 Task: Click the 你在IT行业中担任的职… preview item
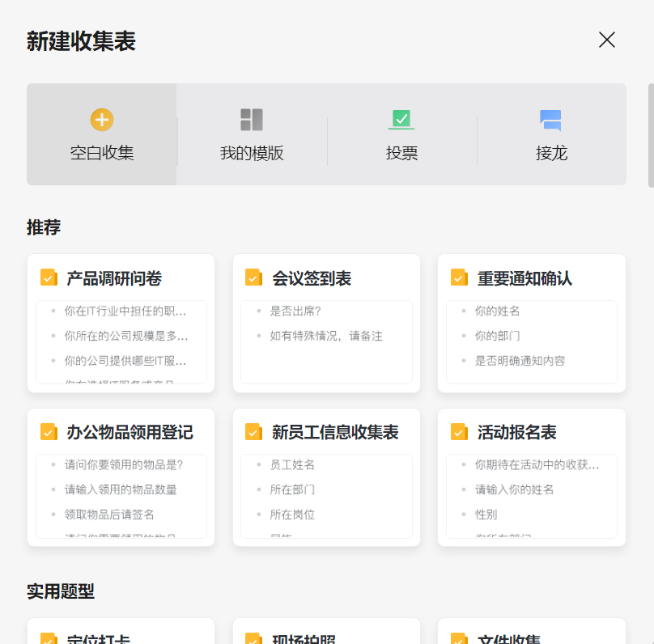(125, 311)
